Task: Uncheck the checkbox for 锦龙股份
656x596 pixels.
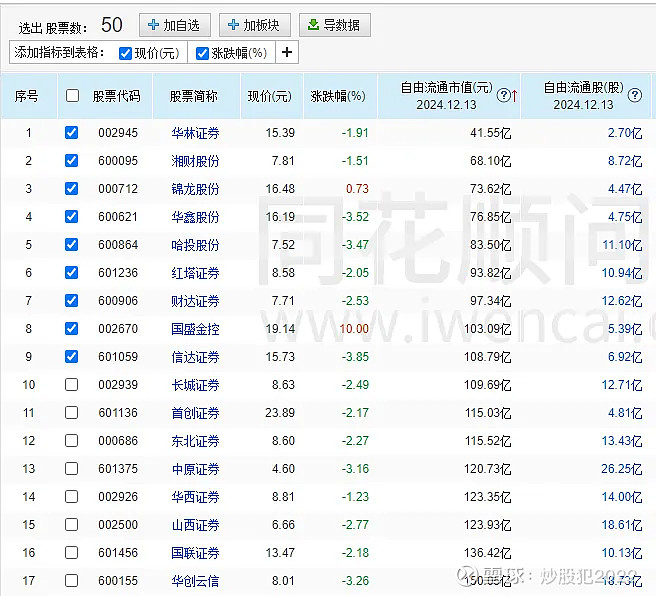Action: (x=72, y=189)
